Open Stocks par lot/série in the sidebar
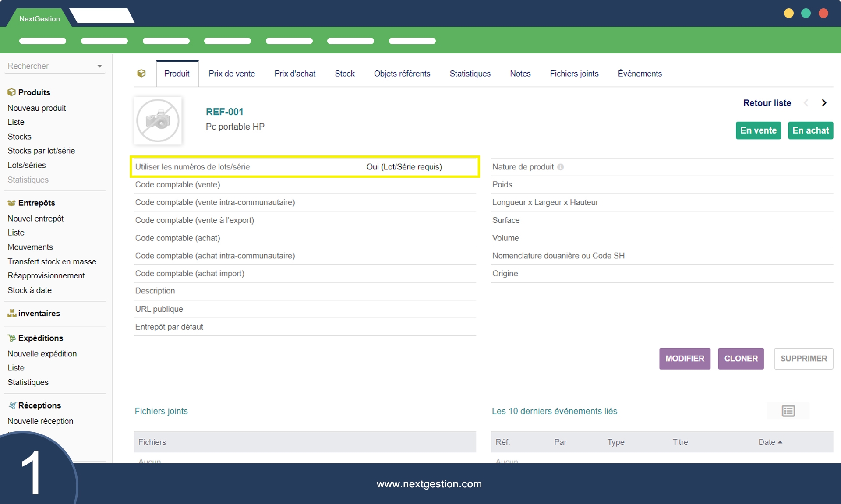 pos(41,151)
